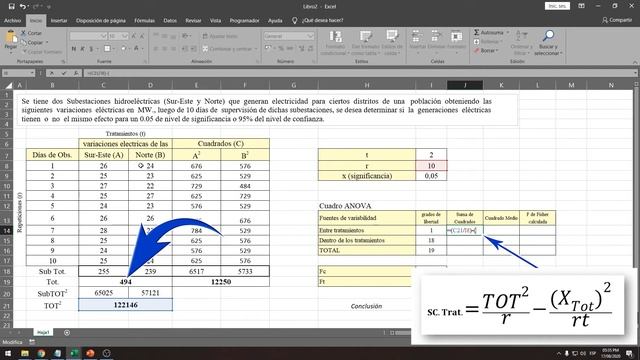
Task: Collapse the ribbon with the chevron
Action: [635, 62]
